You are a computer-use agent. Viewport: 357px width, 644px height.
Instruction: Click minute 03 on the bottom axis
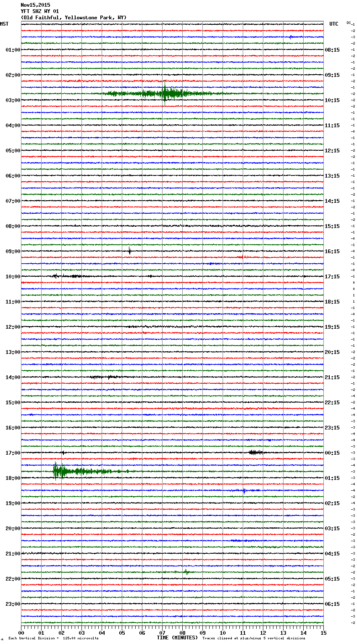coord(81,633)
